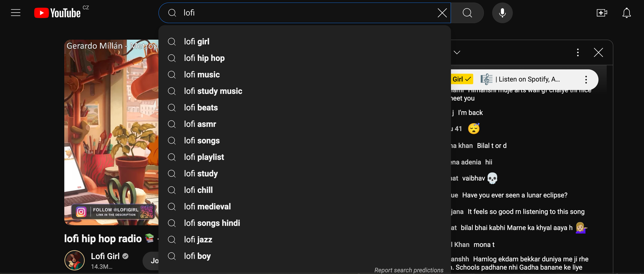Open the live chat options three-dot menu

(578, 52)
